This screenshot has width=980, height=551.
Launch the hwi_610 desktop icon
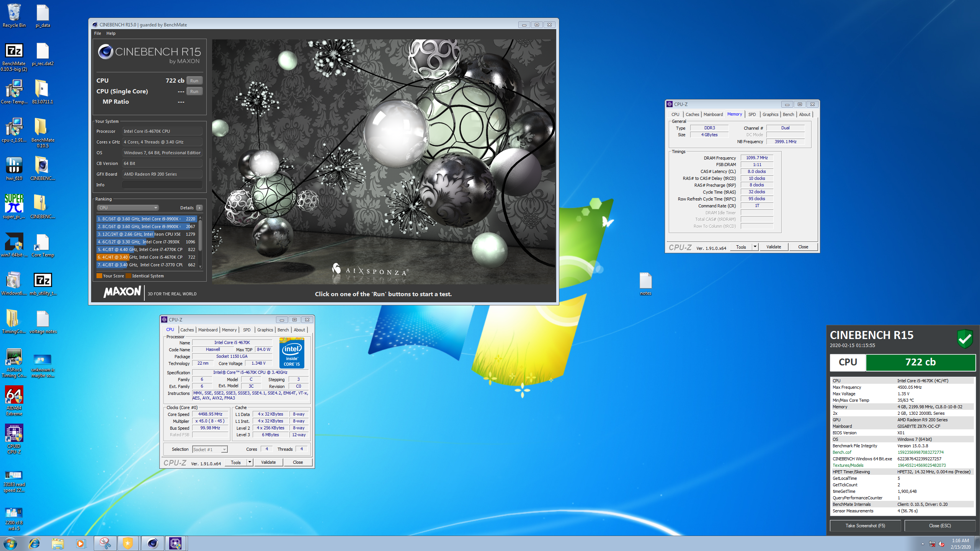[x=14, y=169]
